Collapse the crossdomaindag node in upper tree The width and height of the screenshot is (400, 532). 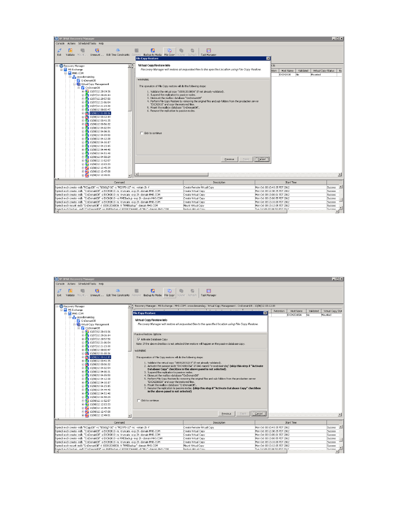[x=70, y=77]
